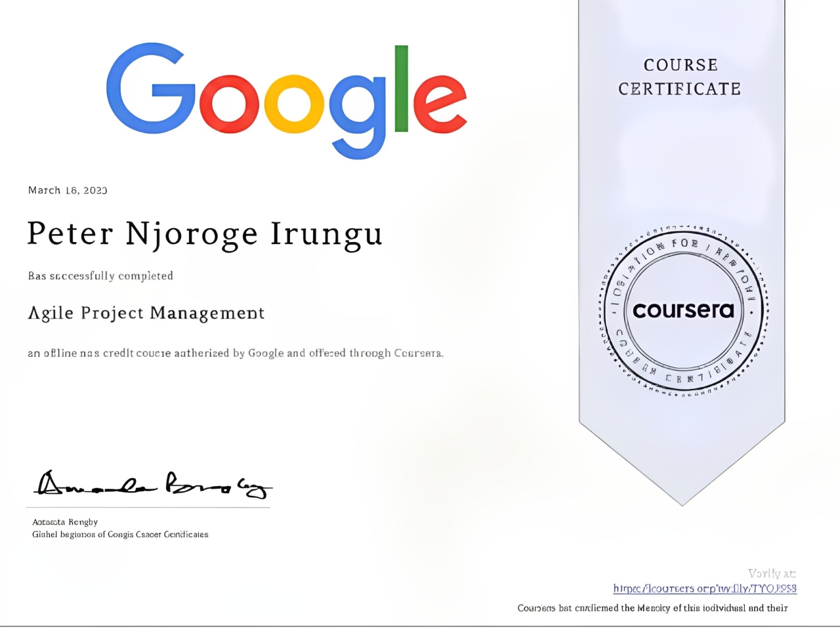
Task: Click the COURSE CERTIFICATE heading
Action: point(680,77)
